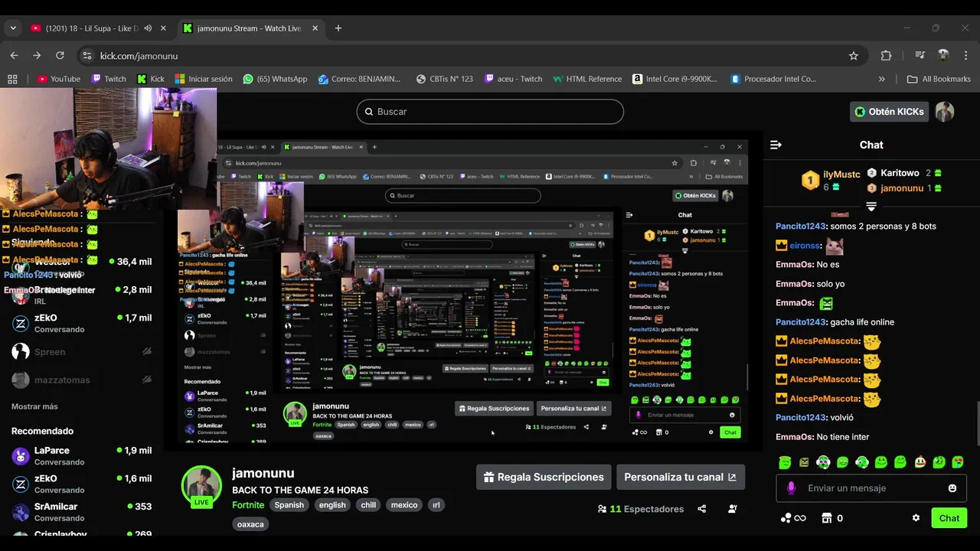980x551 pixels.
Task: Open the HTML Reference bookmark
Action: (x=587, y=79)
